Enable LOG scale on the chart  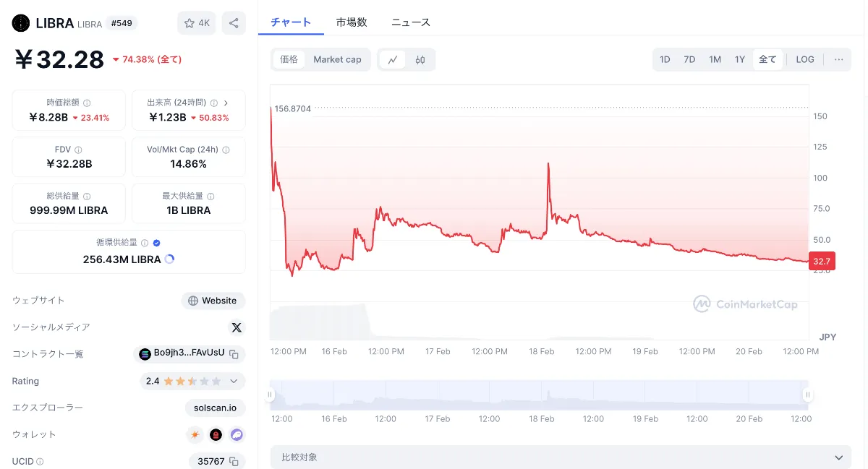[x=804, y=59]
